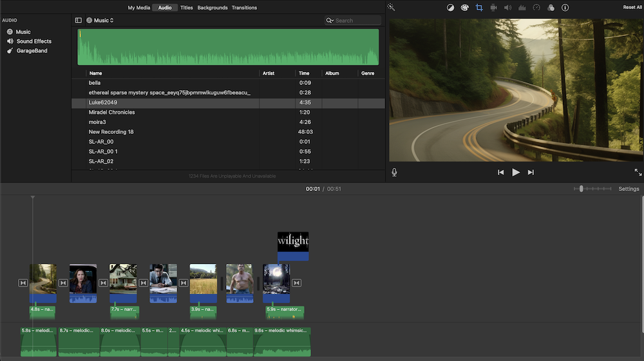Select the 'ethereal sparse mystery space' row
The image size is (644, 361).
[229, 93]
